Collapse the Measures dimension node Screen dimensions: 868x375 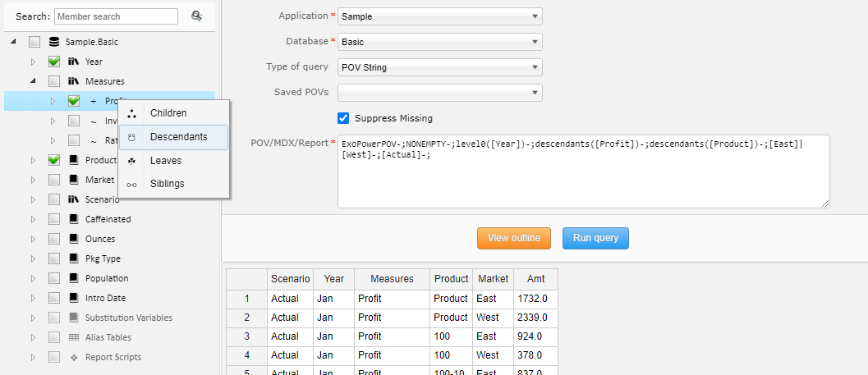click(33, 81)
